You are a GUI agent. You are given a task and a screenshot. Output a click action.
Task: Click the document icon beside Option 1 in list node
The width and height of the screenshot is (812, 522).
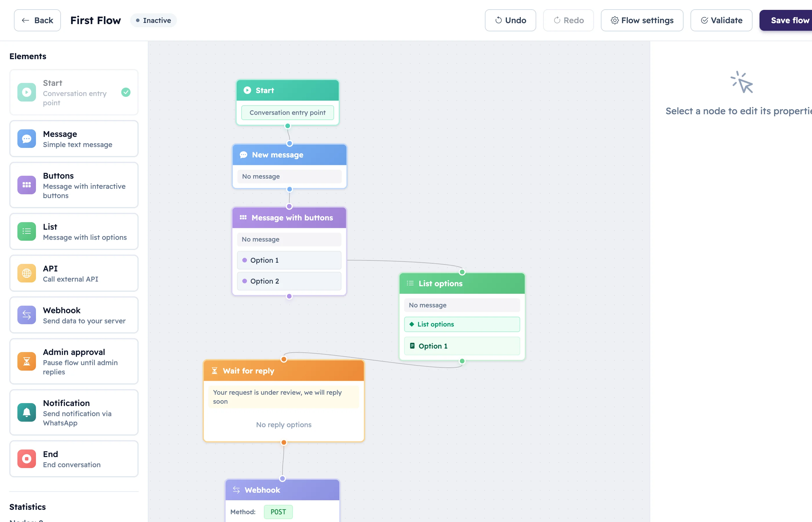point(412,346)
